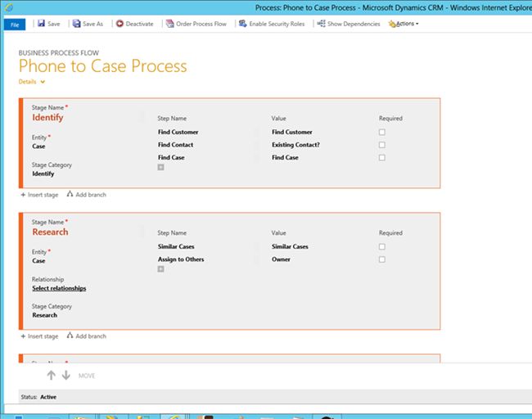Insert stage after Identify stage

[x=40, y=195]
